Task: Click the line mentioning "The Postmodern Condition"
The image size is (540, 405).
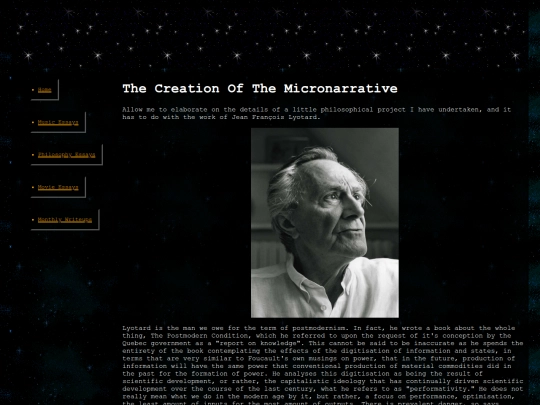Action: 316,335
